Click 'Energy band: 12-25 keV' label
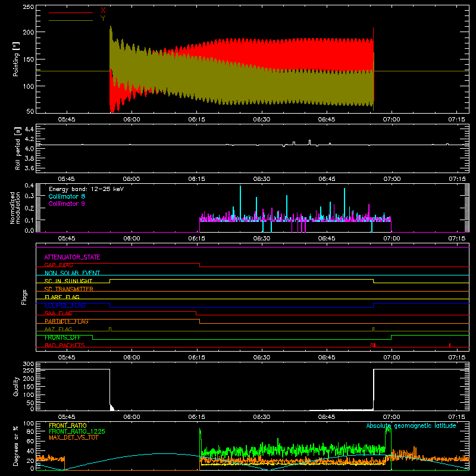Image resolution: width=476 pixels, height=476 pixels. click(x=86, y=189)
